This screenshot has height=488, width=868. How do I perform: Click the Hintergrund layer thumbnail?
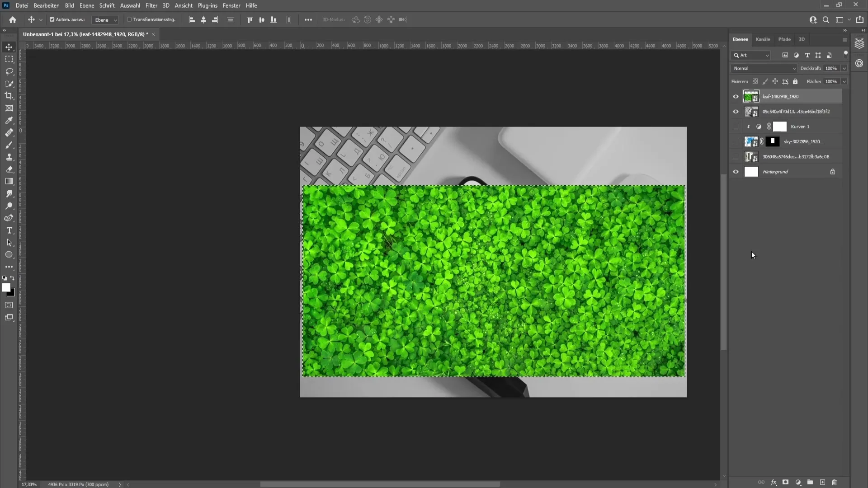[752, 172]
